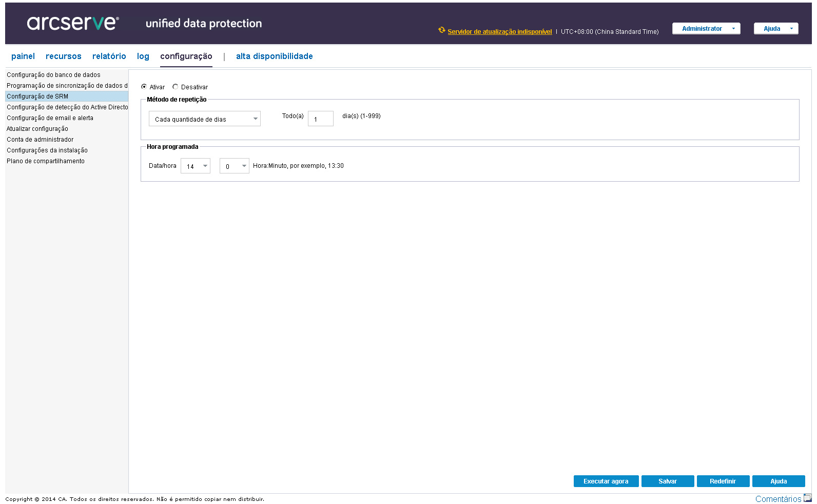
Task: Go to the alta disponibilidade tab
Action: pyautogui.click(x=275, y=56)
